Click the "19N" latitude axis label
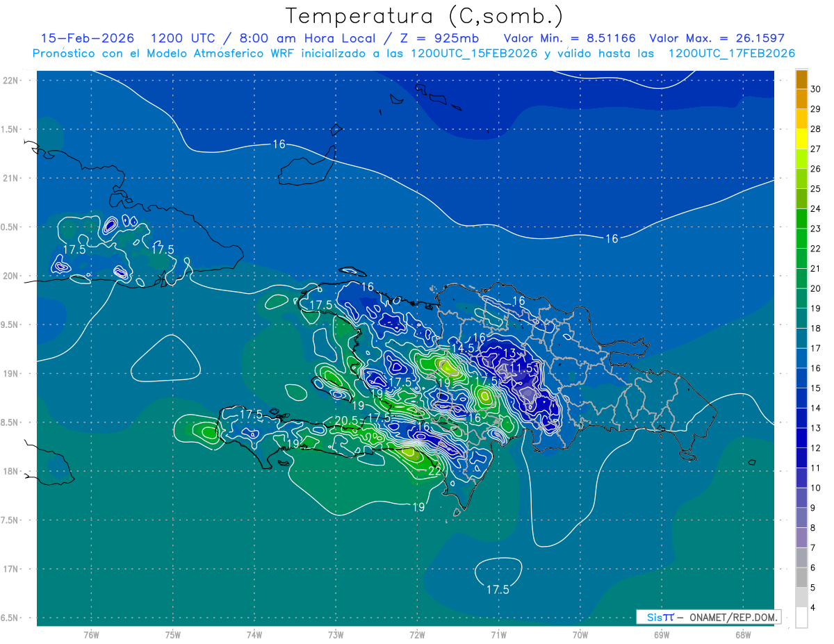This screenshot has height=644, width=834. (10, 373)
